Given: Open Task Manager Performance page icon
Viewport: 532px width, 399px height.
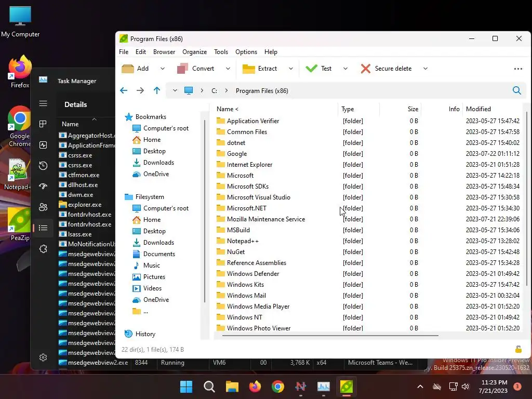Looking at the screenshot, I should point(43,145).
